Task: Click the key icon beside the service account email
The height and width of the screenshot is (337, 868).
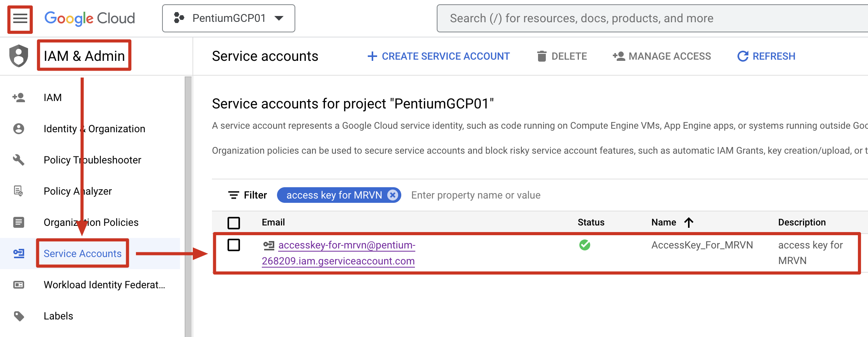Action: pos(269,245)
